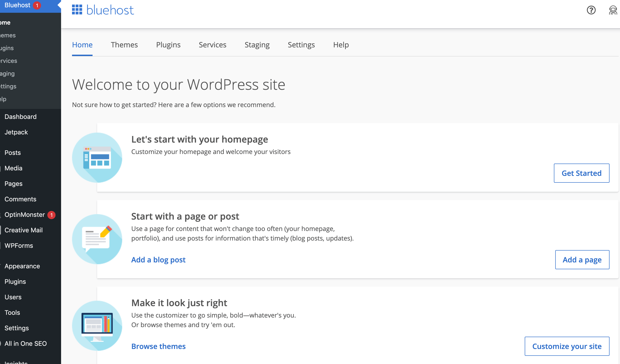Open Appearance in the sidebar

point(22,266)
